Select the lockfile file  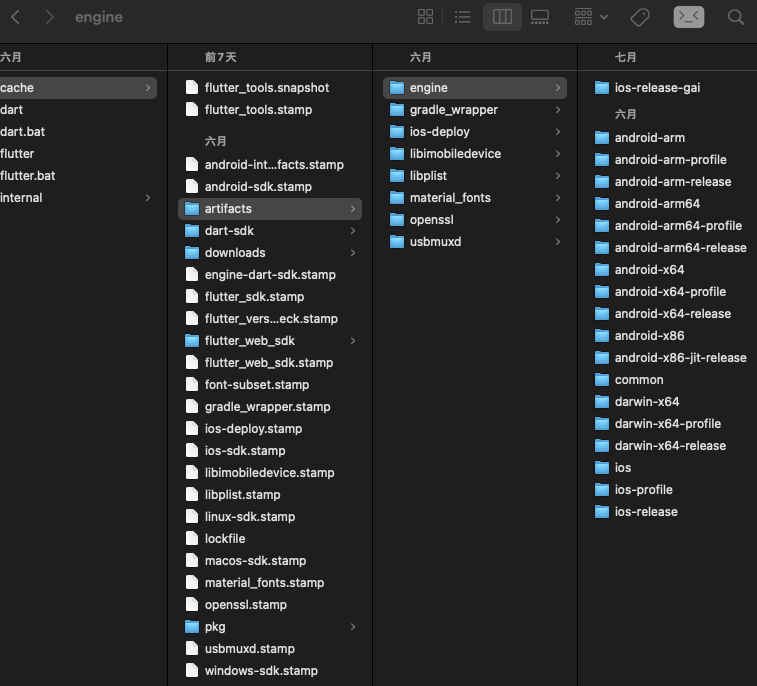(270, 538)
